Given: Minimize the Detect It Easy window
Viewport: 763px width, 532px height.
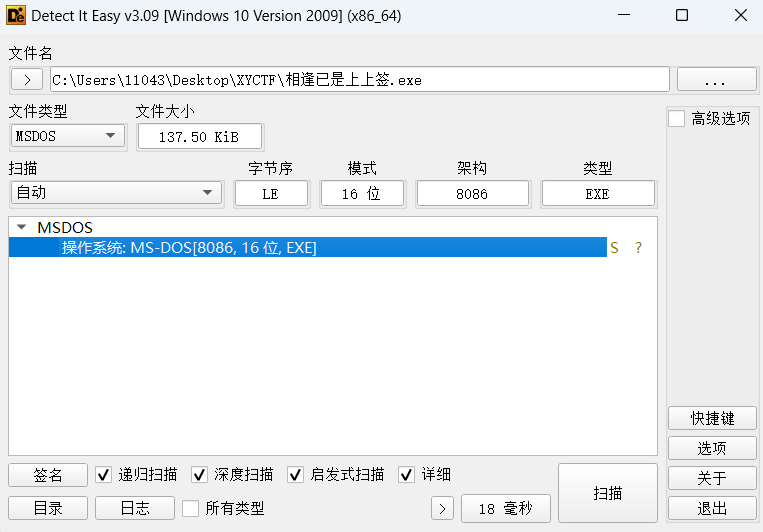Looking at the screenshot, I should 624,15.
